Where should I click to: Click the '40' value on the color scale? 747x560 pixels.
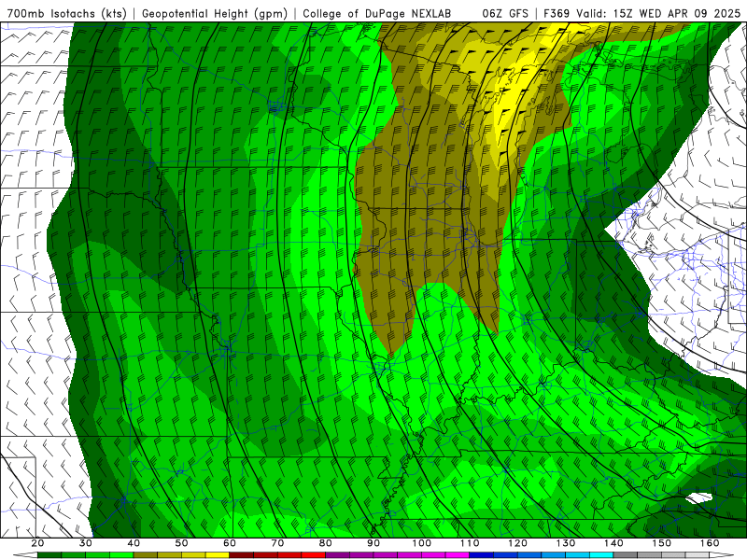pos(134,543)
